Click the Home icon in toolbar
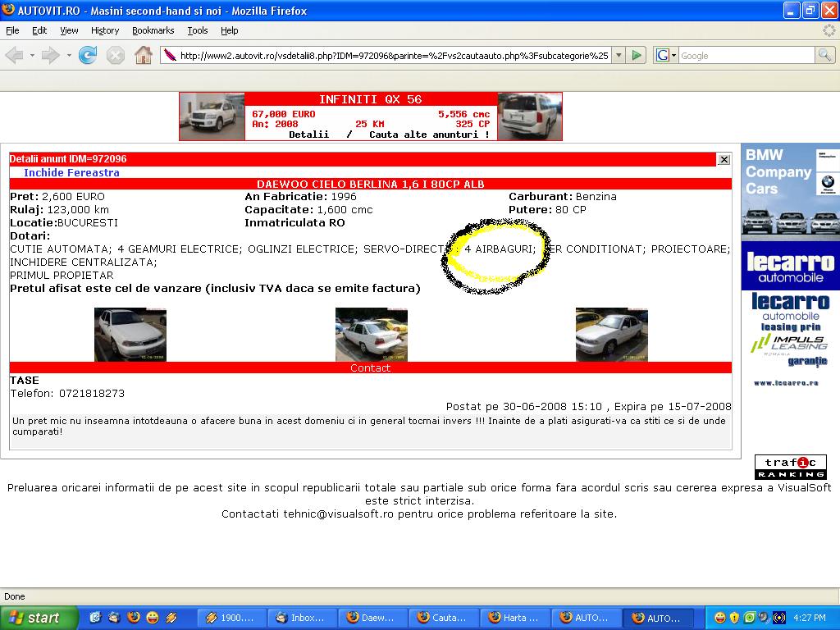 (143, 56)
